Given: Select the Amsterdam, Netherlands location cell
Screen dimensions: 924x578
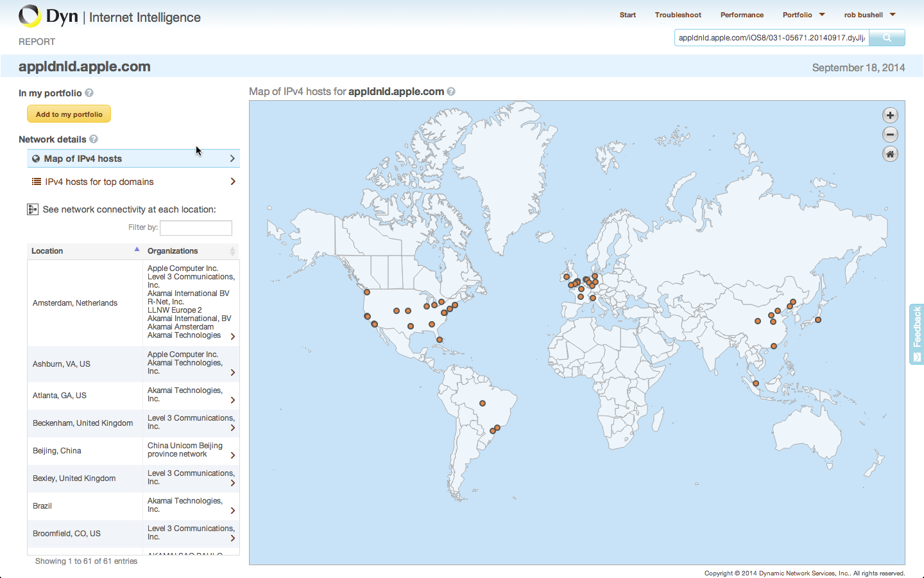Looking at the screenshot, I should click(85, 303).
